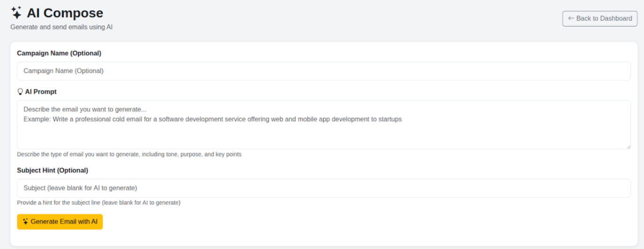644x249 pixels.
Task: Click the 'Provide a hint for the subject line' helper text
Action: pos(98,203)
